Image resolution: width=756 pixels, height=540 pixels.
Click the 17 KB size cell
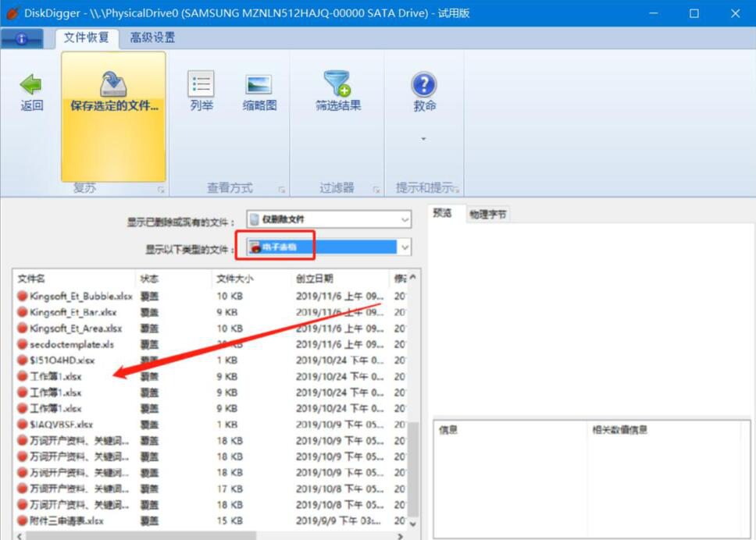tap(229, 488)
